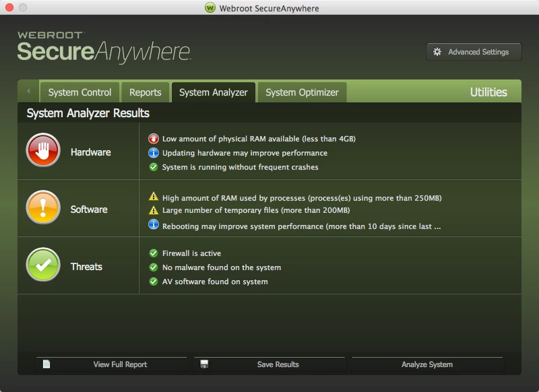The height and width of the screenshot is (392, 539).
Task: Click the floppy disk icon on Save Results
Action: (x=204, y=364)
